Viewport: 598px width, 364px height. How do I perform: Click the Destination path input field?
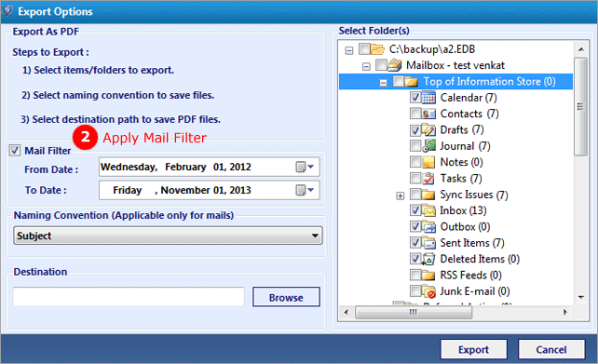[129, 297]
